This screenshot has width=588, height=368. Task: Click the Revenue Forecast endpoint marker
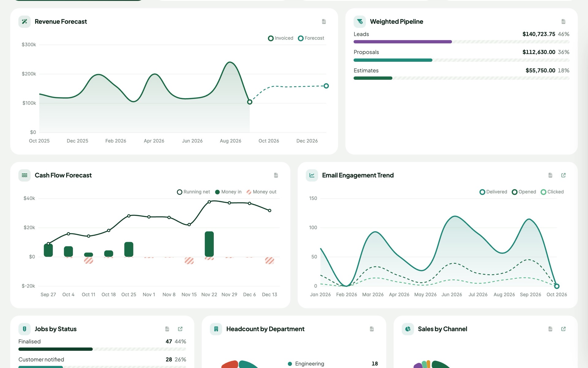pos(326,86)
